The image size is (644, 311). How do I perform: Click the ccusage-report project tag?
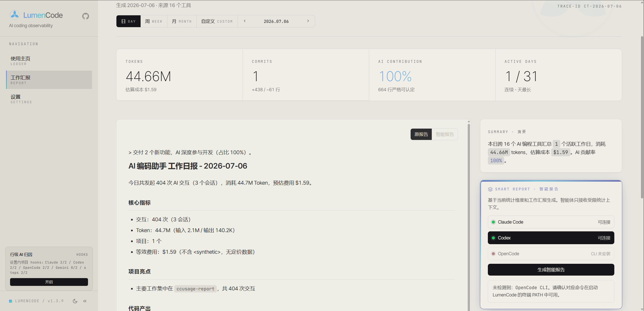pyautogui.click(x=195, y=289)
